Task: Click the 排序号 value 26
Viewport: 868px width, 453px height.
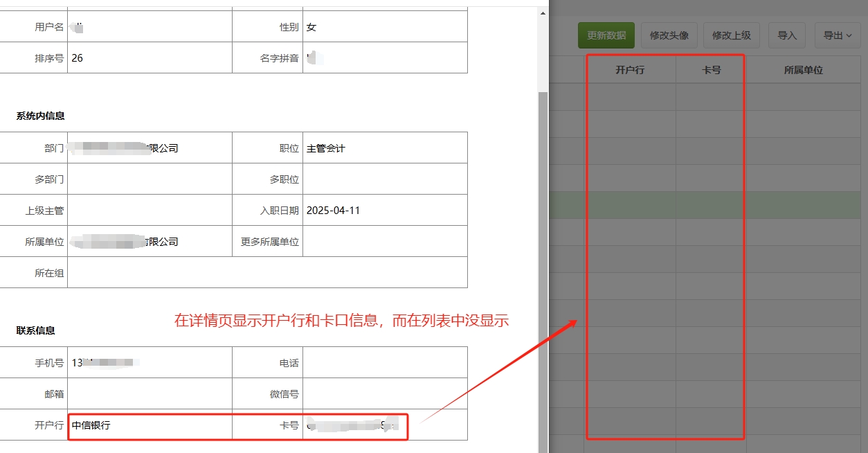Action: click(x=78, y=58)
